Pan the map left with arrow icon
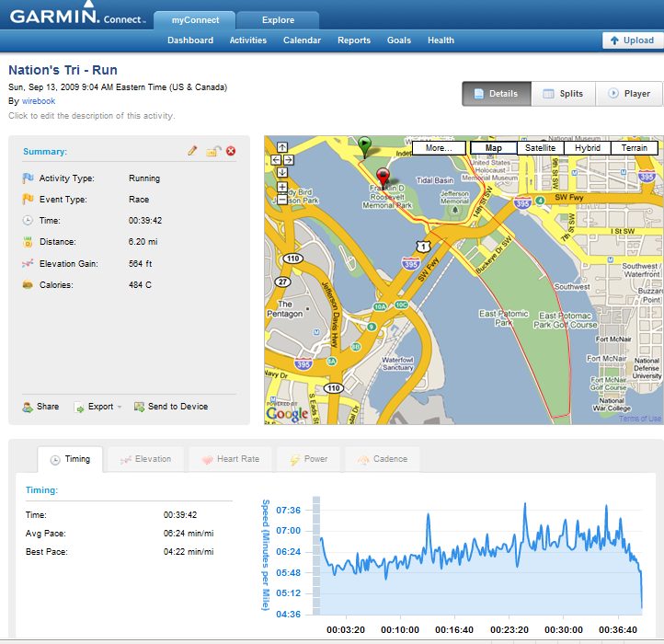The width and height of the screenshot is (664, 644). pyautogui.click(x=276, y=160)
